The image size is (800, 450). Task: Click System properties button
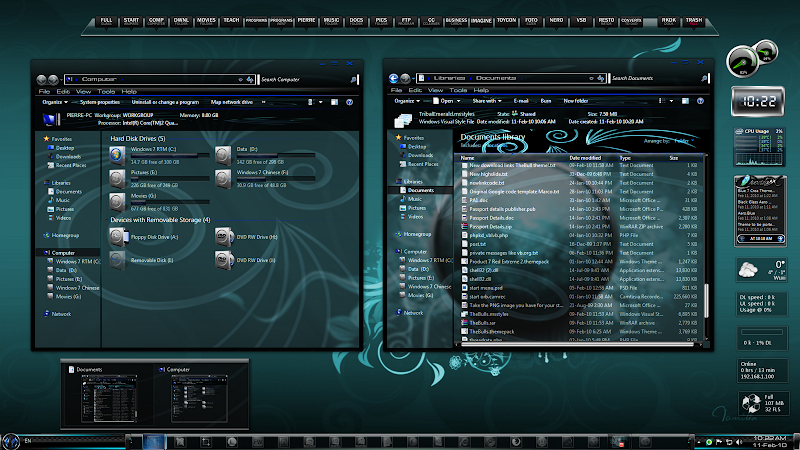pyautogui.click(x=99, y=102)
